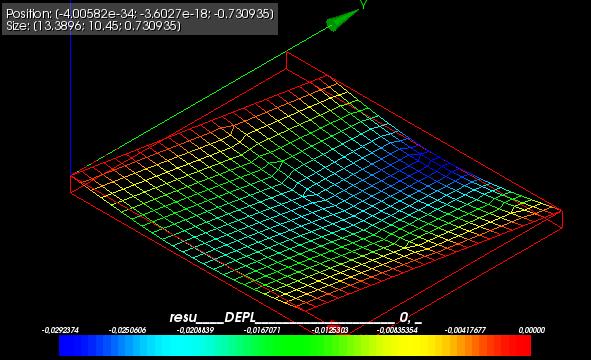Click the -0,0250606 legend tick label
The height and width of the screenshot is (360, 591).
click(x=127, y=330)
